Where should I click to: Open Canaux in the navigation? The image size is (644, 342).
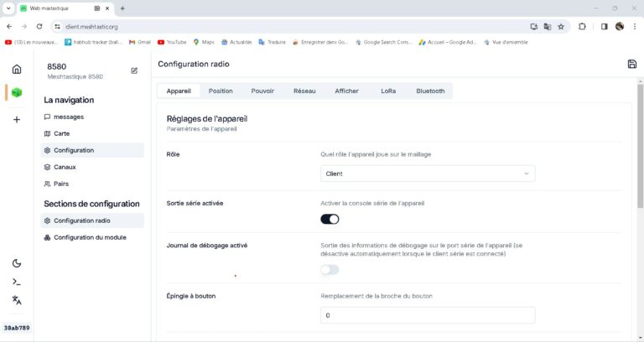65,167
